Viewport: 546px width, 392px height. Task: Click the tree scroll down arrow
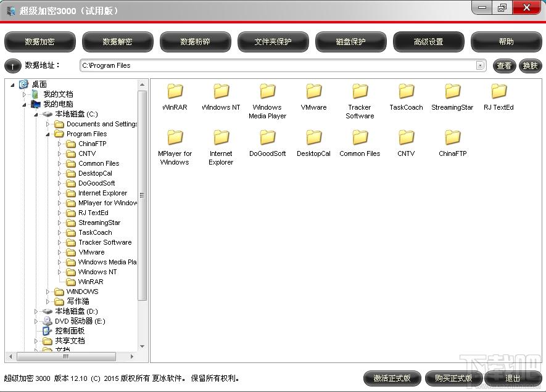click(142, 346)
